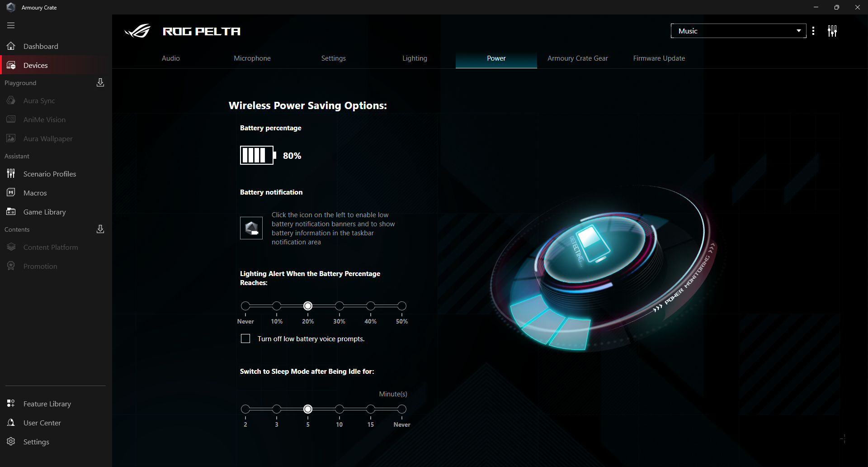Screen dimensions: 868x467
Task: Click the Wireless Power Saving Options heading
Action: (308, 105)
